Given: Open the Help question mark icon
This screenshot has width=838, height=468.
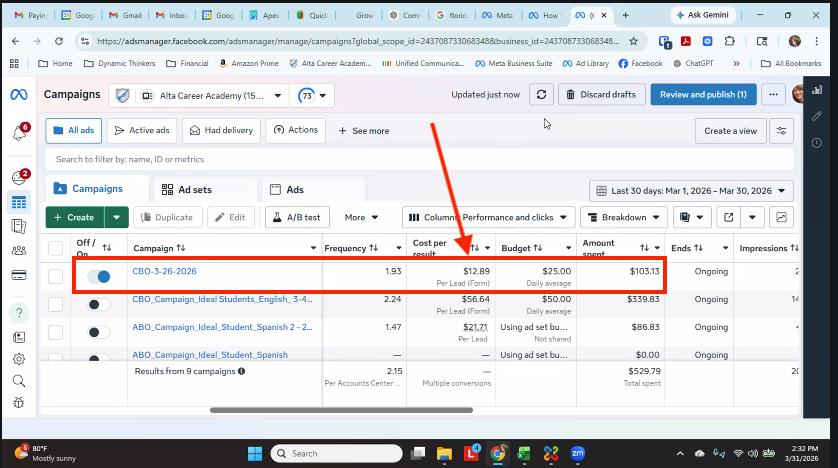Looking at the screenshot, I should [x=19, y=313].
